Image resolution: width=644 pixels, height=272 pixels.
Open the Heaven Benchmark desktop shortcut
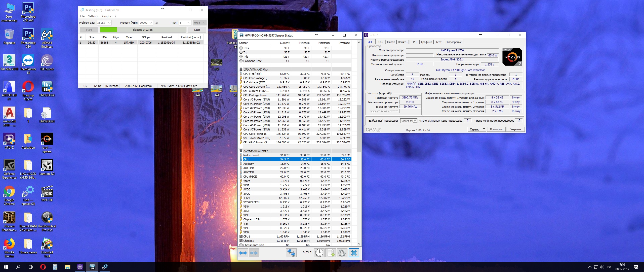point(9,221)
